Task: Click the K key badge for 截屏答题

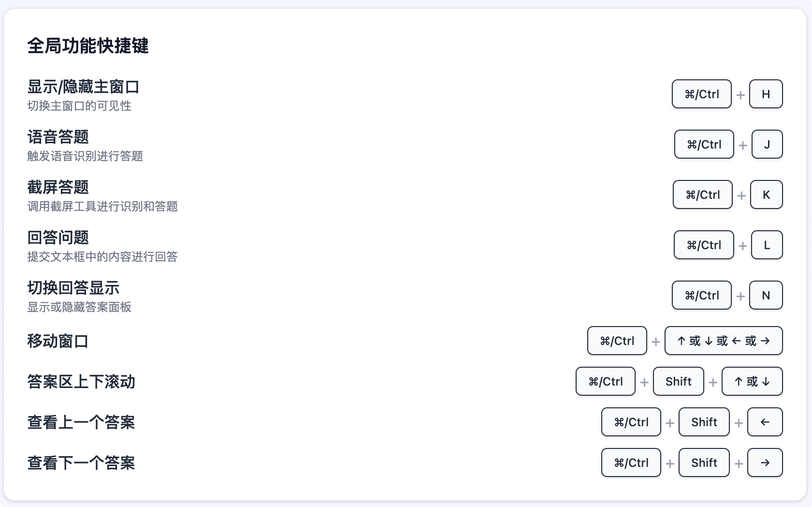Action: (x=766, y=194)
